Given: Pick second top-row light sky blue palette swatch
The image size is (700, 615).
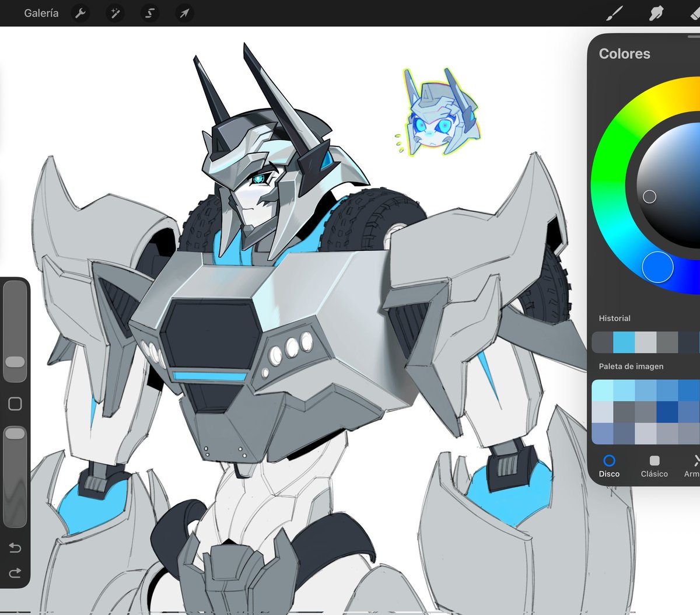Looking at the screenshot, I should 624,390.
